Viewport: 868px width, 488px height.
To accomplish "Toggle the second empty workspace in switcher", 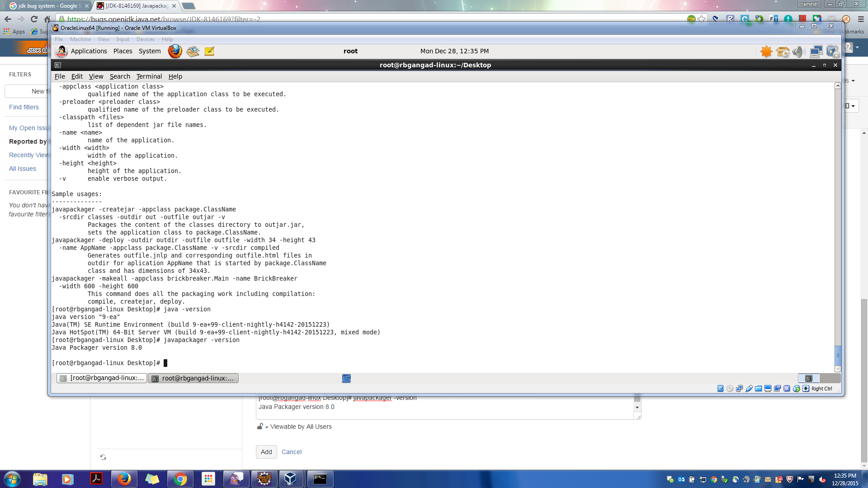I will coord(830,378).
